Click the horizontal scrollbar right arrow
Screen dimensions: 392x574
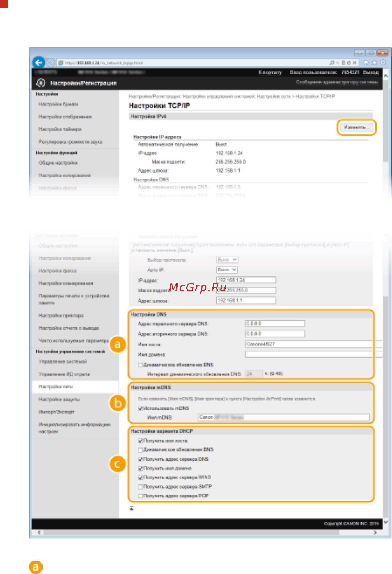tap(375, 532)
